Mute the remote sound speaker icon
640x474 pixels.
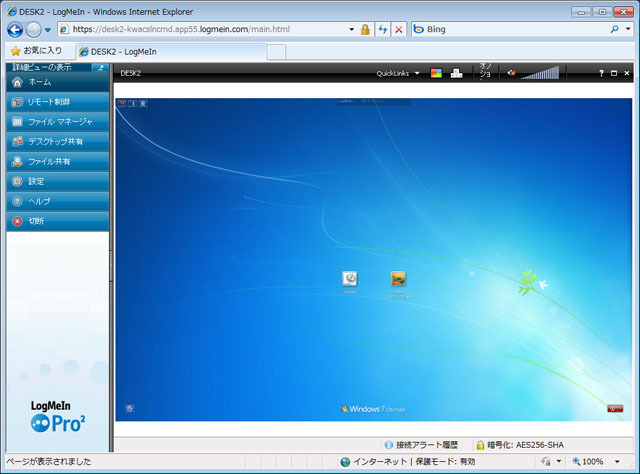pyautogui.click(x=511, y=73)
